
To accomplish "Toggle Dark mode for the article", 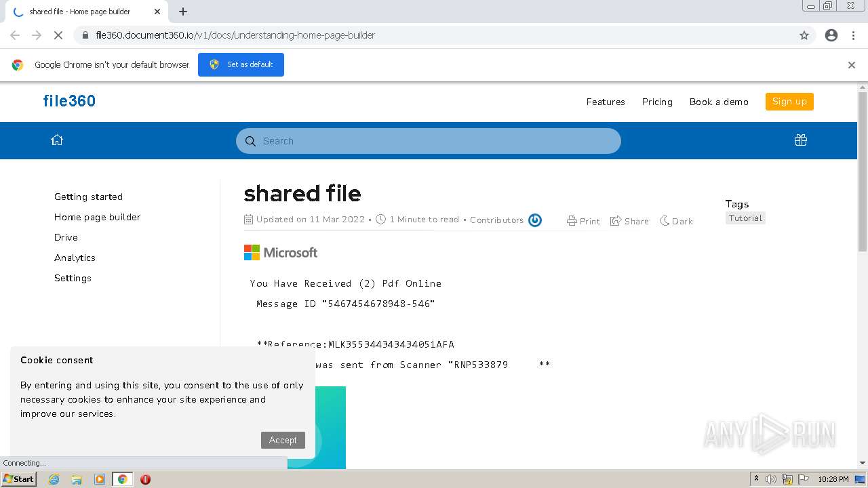I will point(677,221).
